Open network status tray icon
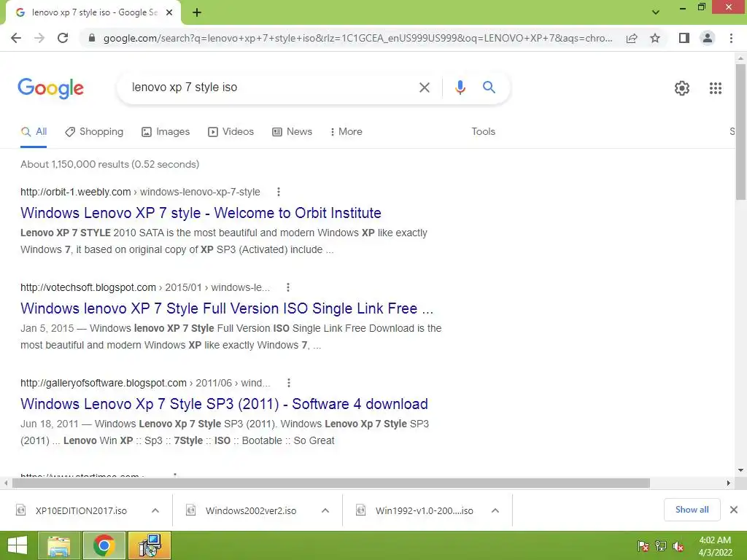 [661, 546]
